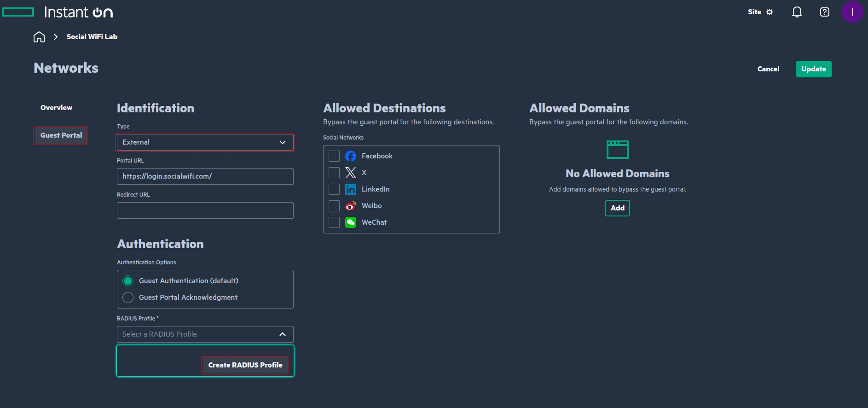Check the Weibo checkbox
Screen dimensions: 868x408
pos(334,206)
